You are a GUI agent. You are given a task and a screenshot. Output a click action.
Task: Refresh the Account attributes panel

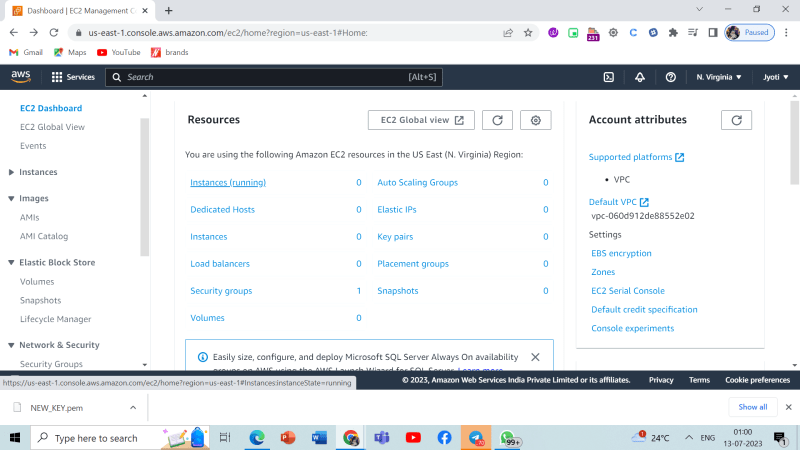[x=736, y=120]
